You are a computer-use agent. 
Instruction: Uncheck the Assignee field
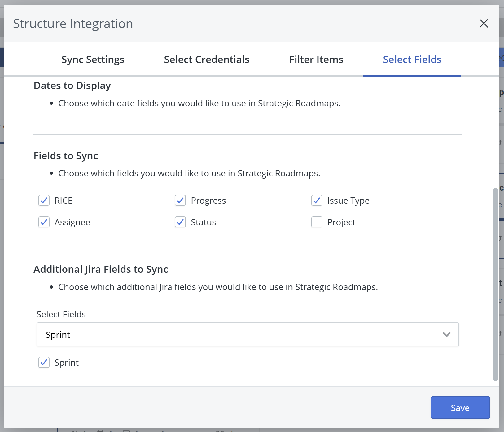[x=44, y=222]
